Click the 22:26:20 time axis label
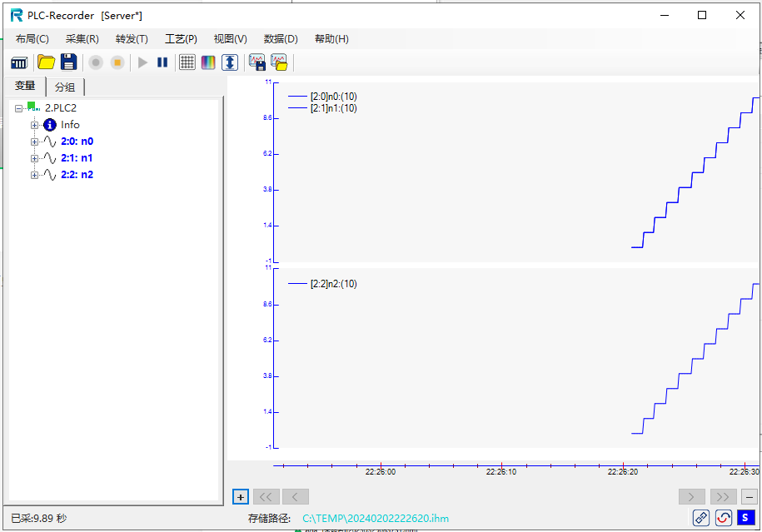Image resolution: width=762 pixels, height=532 pixels. tap(623, 472)
